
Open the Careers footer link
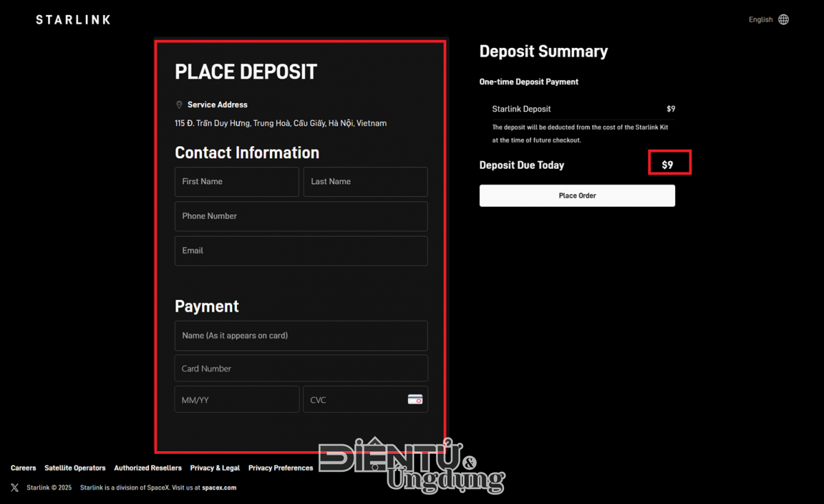(x=23, y=468)
